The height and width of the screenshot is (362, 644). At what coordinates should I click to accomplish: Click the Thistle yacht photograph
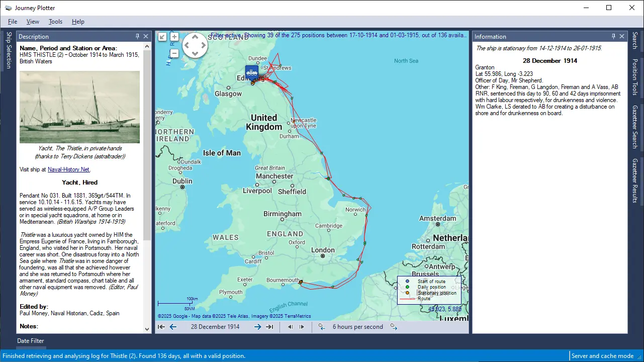pyautogui.click(x=79, y=107)
